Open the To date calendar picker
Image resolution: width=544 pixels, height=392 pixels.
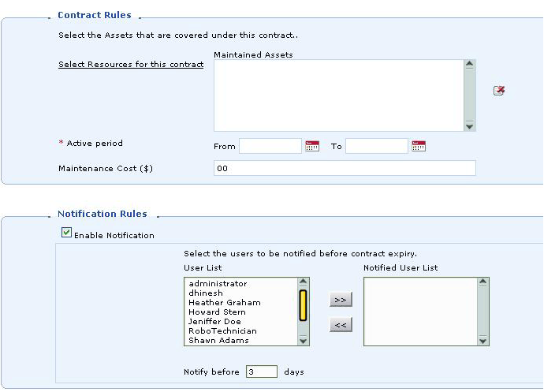pos(419,146)
